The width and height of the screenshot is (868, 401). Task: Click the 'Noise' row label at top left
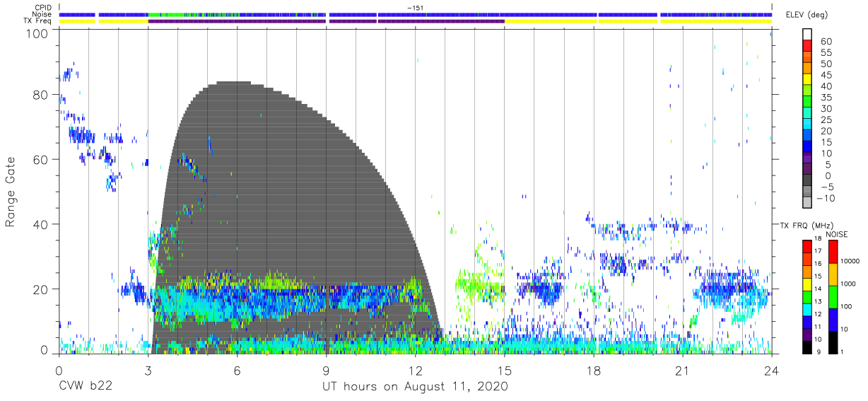(x=42, y=14)
